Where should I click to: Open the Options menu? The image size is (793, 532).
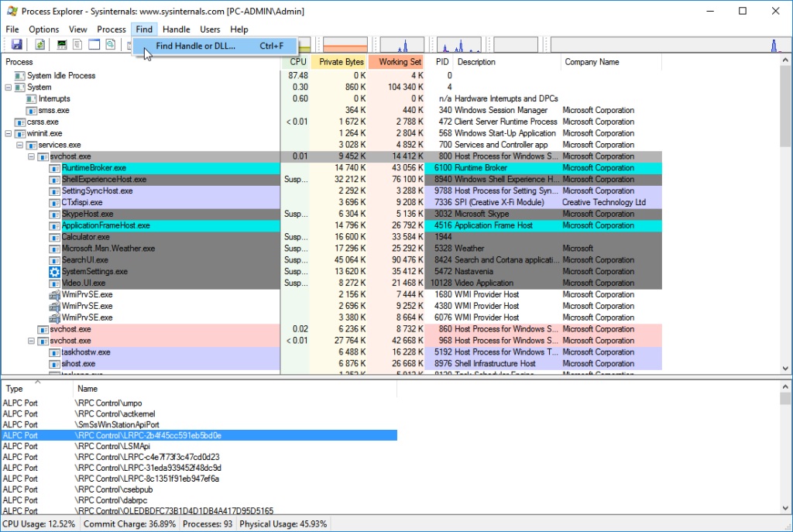coord(44,29)
